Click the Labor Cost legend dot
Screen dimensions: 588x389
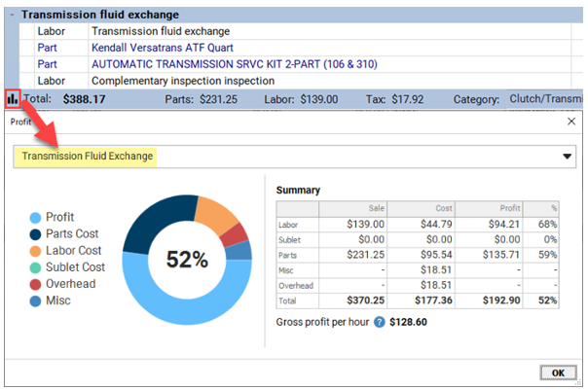pyautogui.click(x=35, y=251)
